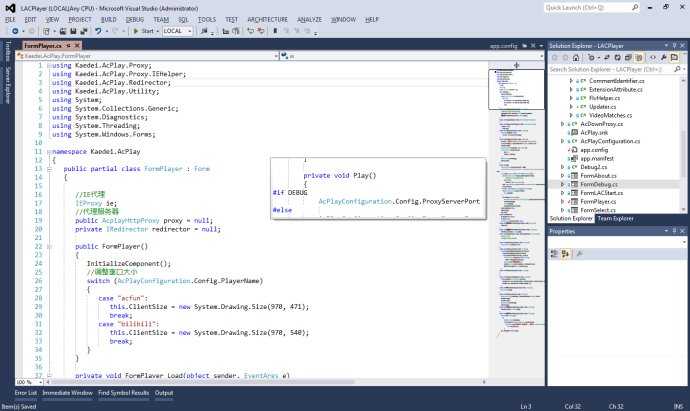Click Sync with Active Document icon
The height and width of the screenshot is (411, 690).
pos(607,58)
